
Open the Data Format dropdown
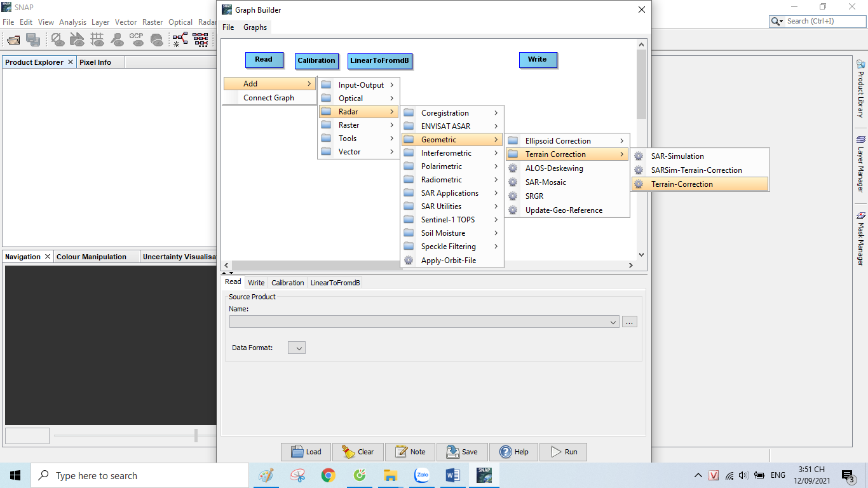point(297,348)
